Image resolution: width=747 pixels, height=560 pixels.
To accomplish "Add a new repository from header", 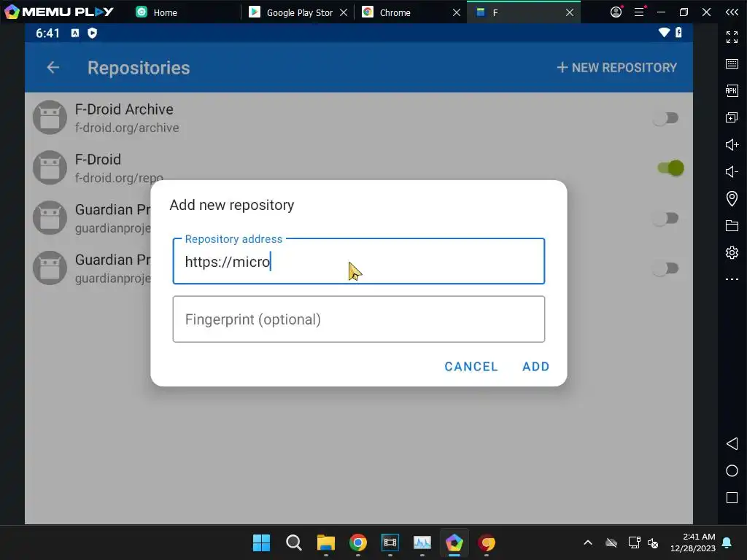I will (617, 68).
